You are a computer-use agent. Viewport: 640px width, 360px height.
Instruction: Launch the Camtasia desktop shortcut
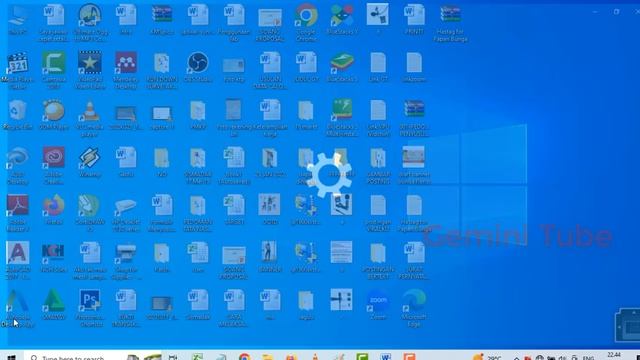click(53, 70)
